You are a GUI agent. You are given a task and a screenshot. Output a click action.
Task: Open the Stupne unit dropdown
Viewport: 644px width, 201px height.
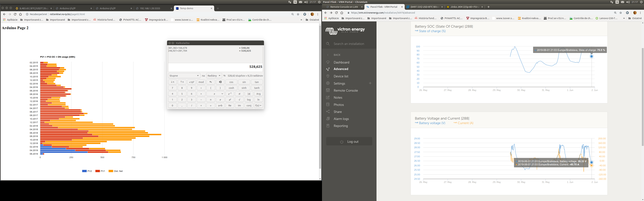[x=184, y=76]
